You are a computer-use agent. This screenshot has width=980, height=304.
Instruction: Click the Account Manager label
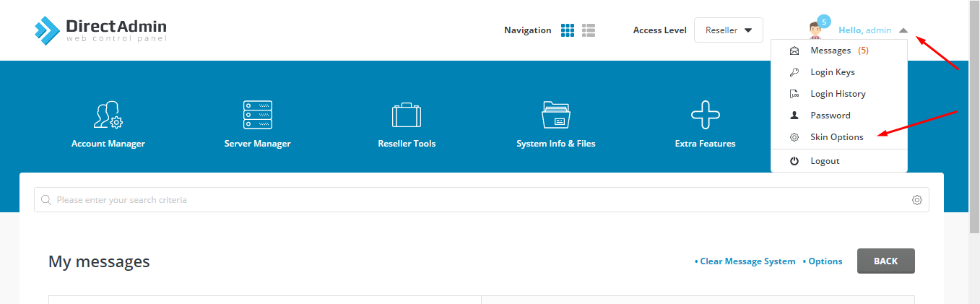pos(108,144)
